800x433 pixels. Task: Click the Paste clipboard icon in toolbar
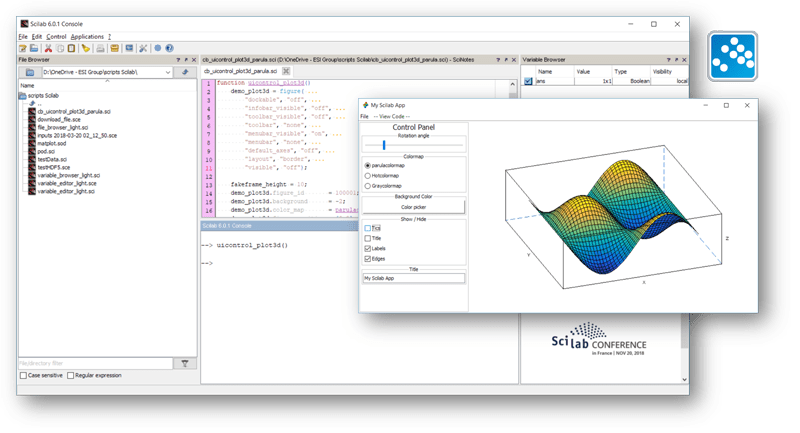(x=72, y=47)
